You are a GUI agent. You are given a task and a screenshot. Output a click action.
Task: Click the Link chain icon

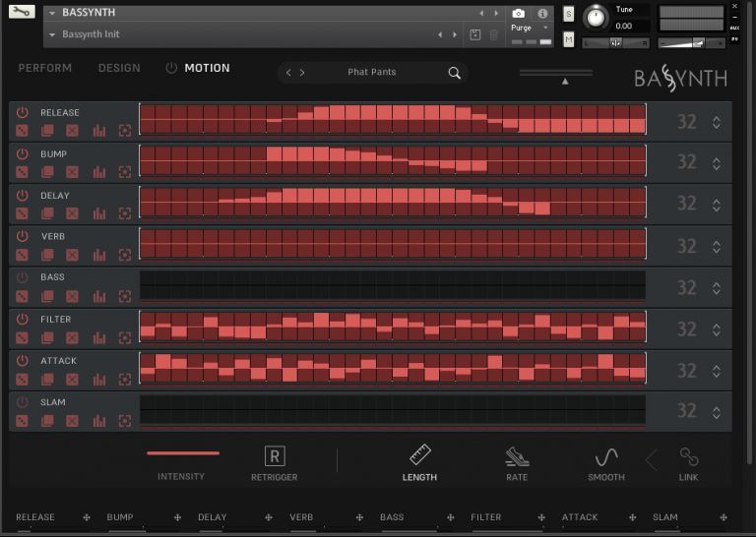(689, 456)
